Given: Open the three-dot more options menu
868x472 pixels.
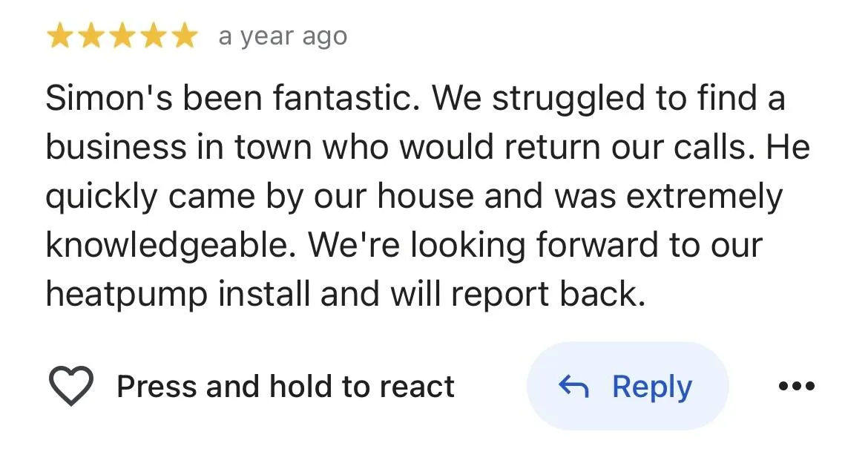Looking at the screenshot, I should point(797,386).
